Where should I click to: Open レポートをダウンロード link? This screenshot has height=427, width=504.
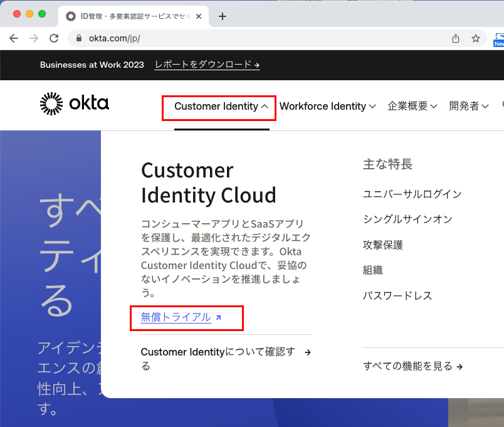click(x=207, y=65)
